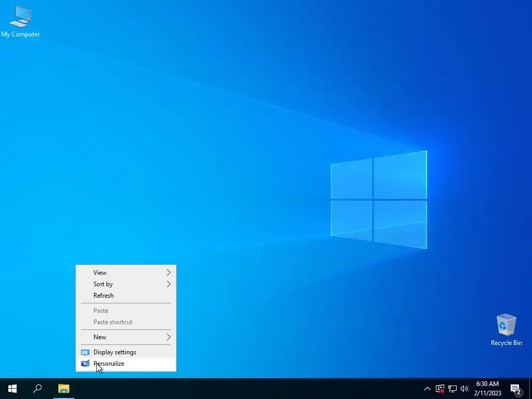Open the Windows Start menu
Screen dimensions: 532x399
12,389
